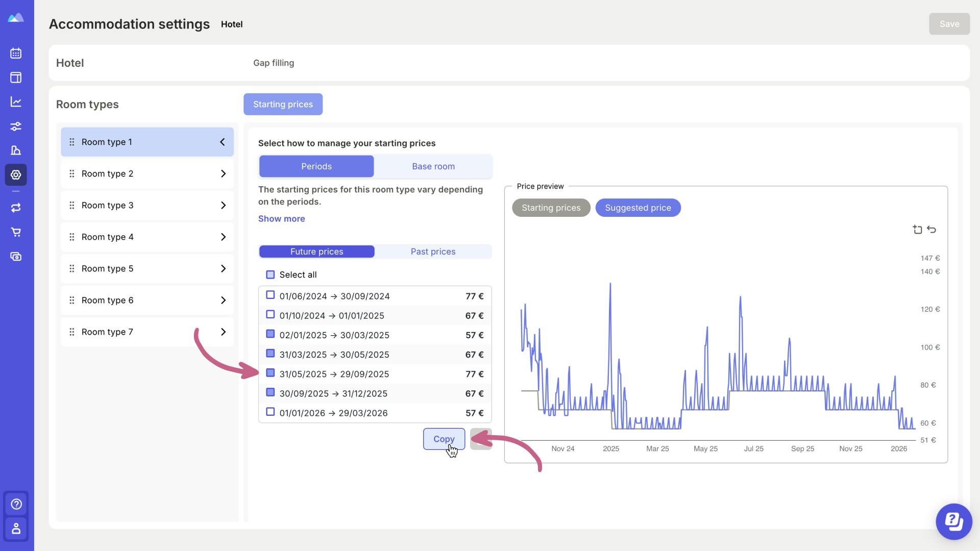The width and height of the screenshot is (980, 551).
Task: Switch to Past prices tab
Action: click(x=433, y=251)
